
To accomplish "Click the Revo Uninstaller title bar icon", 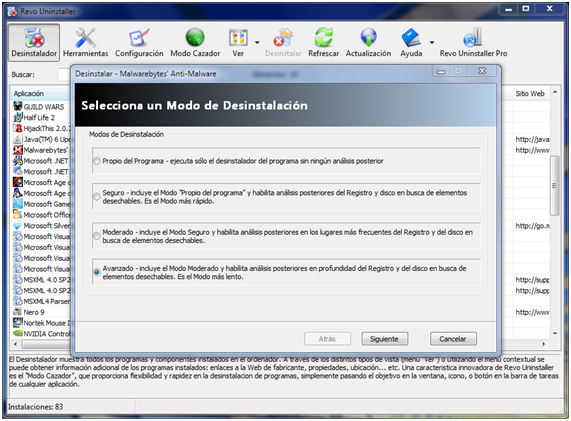I will [12, 12].
